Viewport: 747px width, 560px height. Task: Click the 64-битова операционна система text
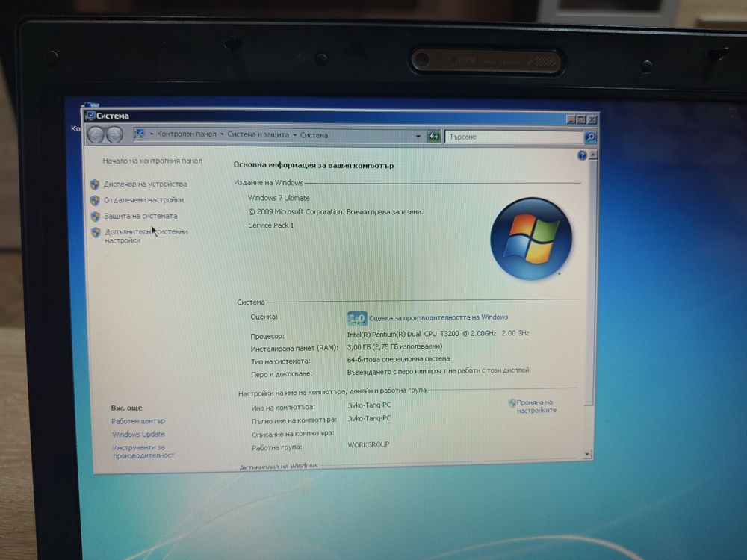398,359
